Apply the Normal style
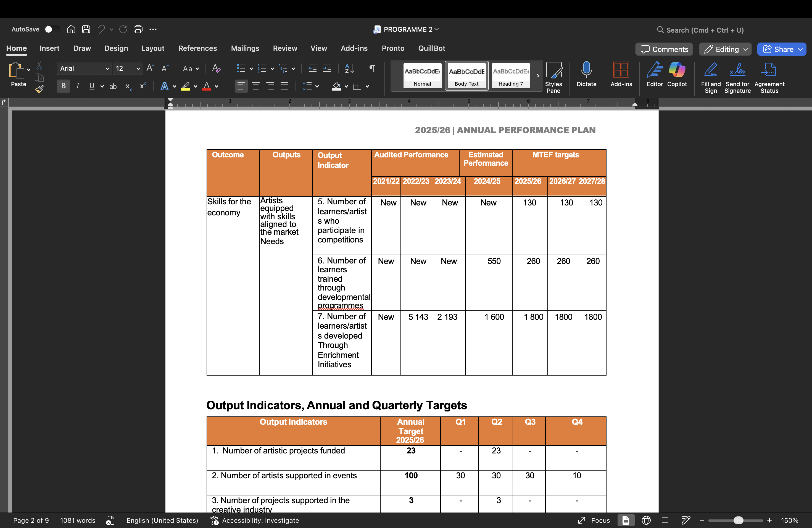812x528 pixels. click(x=422, y=76)
